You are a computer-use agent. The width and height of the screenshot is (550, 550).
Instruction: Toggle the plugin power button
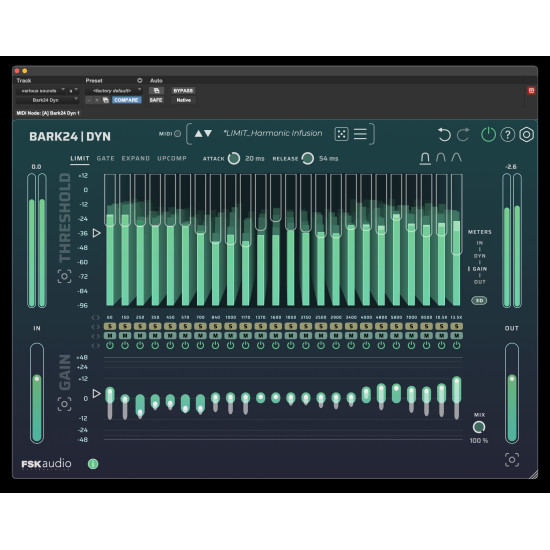click(488, 134)
